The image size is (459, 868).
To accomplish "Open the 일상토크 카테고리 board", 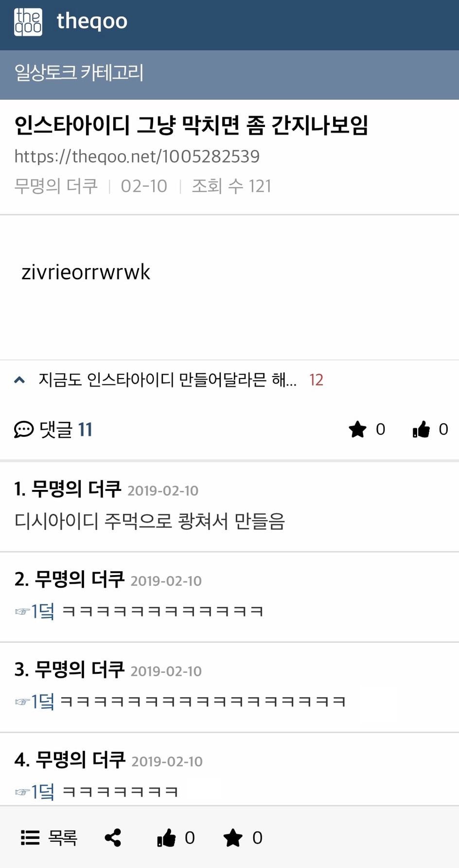I will [79, 72].
